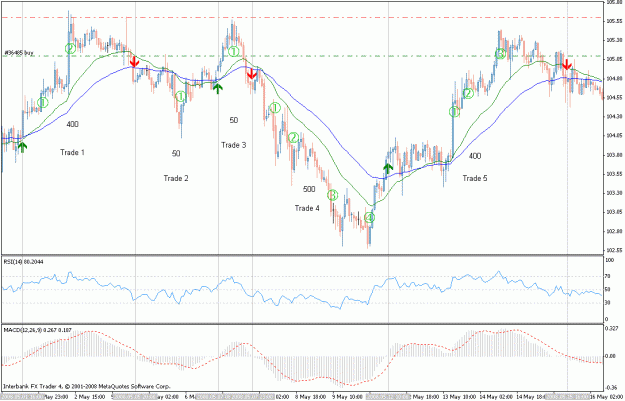Click price axis value 103.80
The height and width of the screenshot is (401, 625).
pyautogui.click(x=614, y=155)
